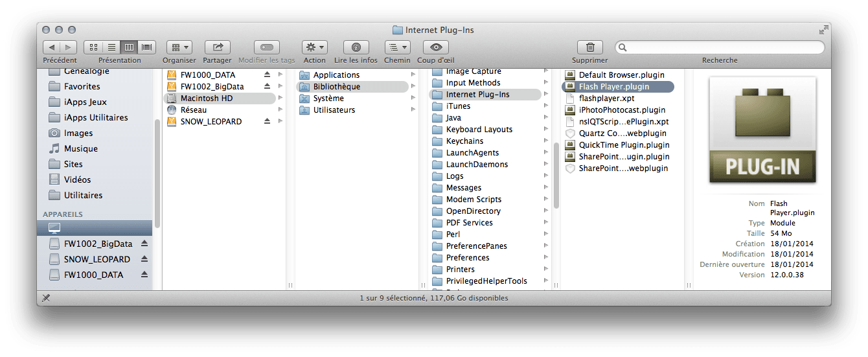Switch to icon view

[x=93, y=47]
